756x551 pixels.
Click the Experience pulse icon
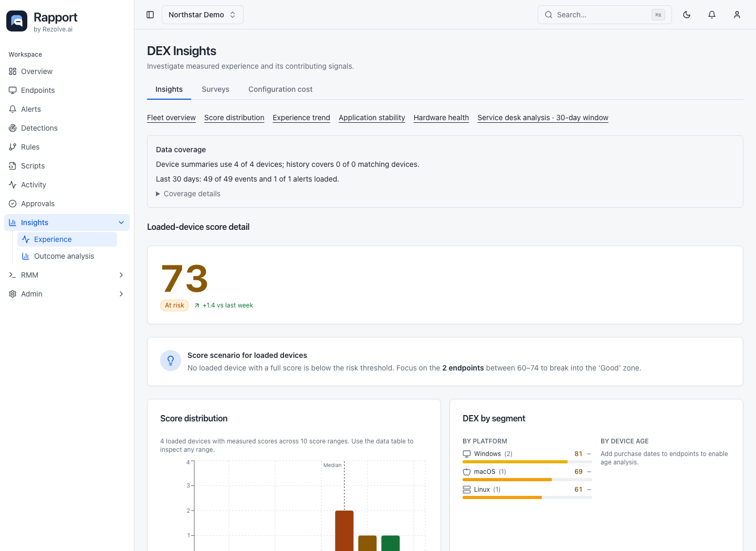26,239
